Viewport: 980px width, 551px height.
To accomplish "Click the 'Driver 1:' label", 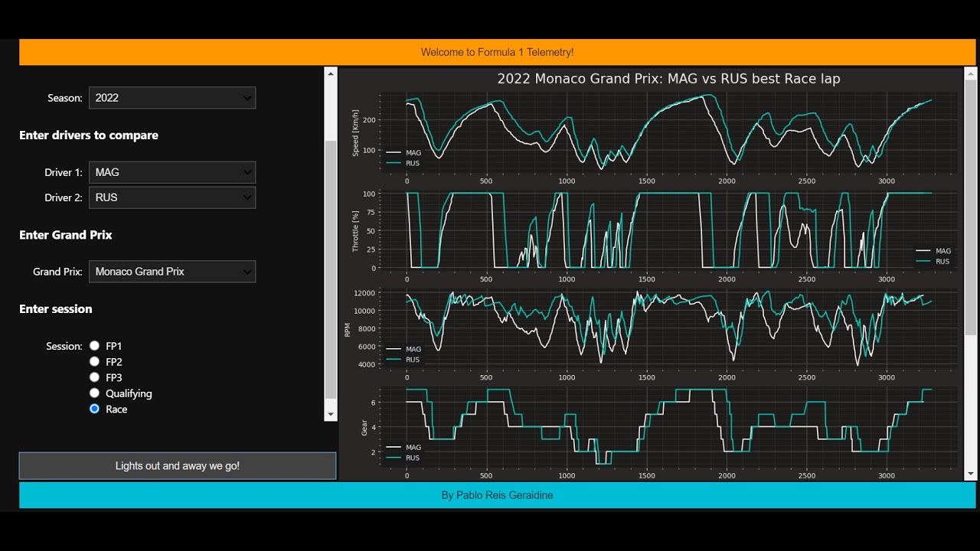I will coord(64,173).
